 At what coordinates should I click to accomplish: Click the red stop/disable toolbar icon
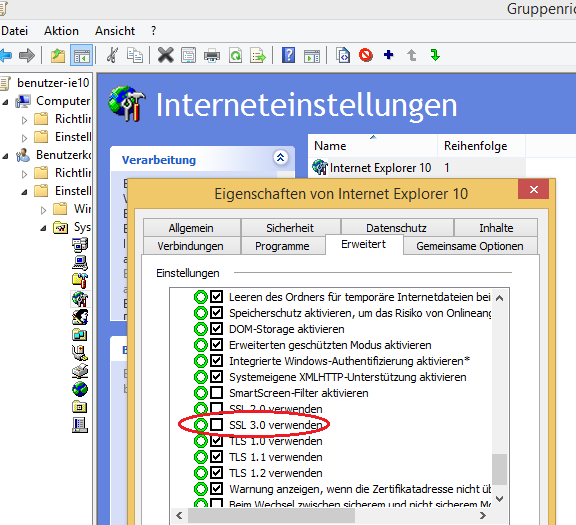click(366, 55)
